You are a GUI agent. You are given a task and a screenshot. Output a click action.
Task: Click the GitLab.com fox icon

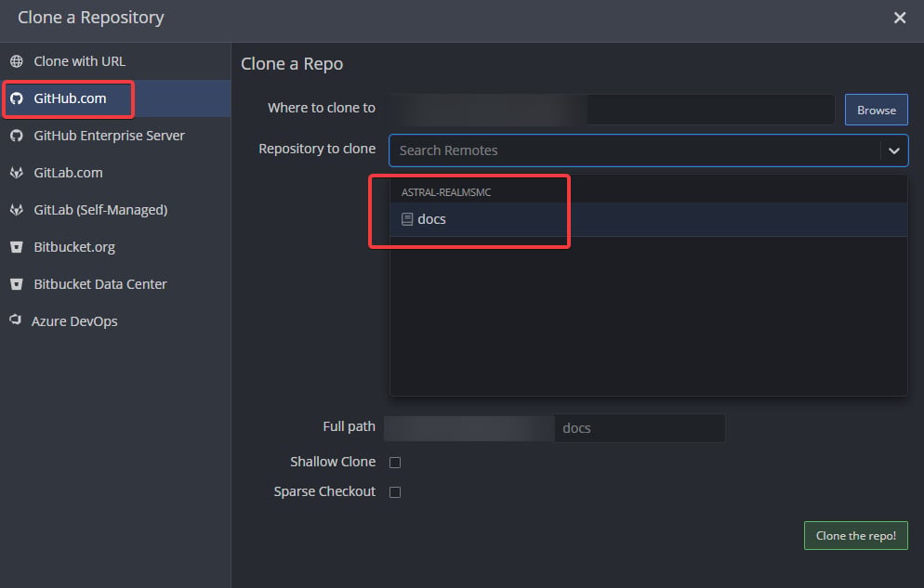point(17,173)
